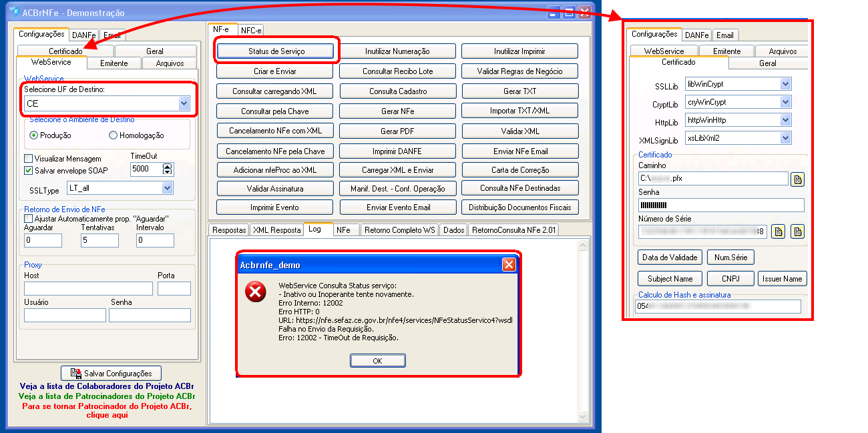Click the Status de Serviço button

point(276,51)
